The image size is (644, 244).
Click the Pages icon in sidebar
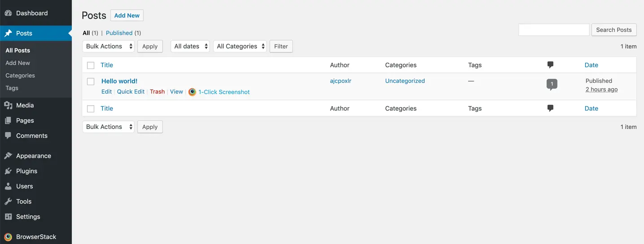pos(8,120)
